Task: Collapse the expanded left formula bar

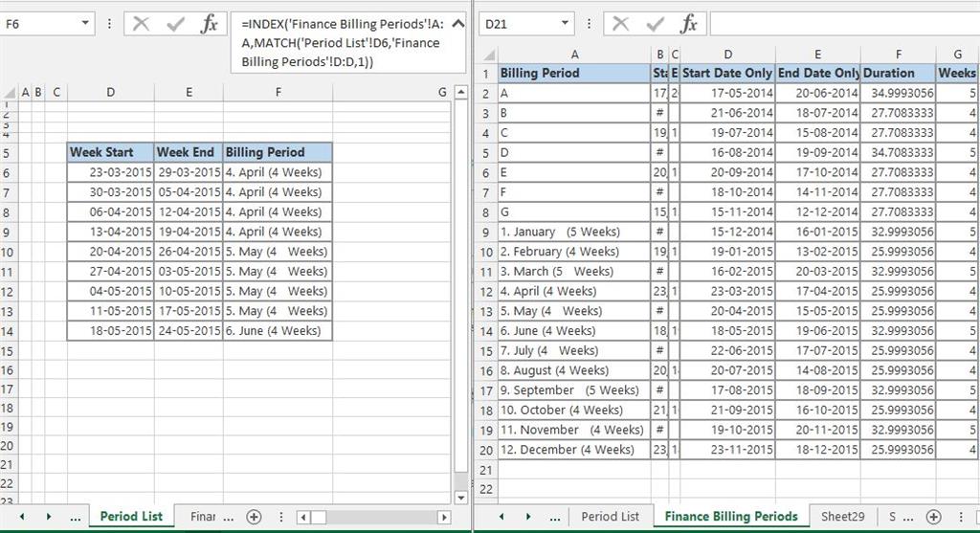Action: tap(458, 24)
